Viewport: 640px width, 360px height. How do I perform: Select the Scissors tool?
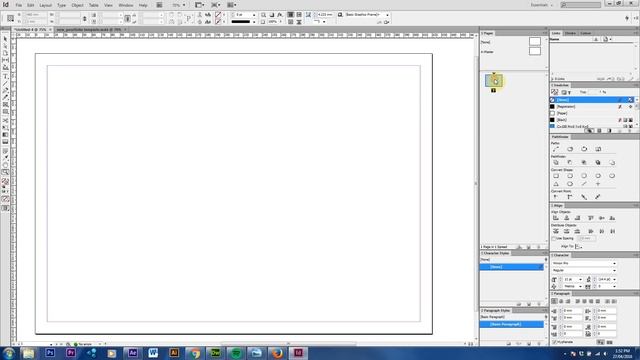click(x=5, y=120)
